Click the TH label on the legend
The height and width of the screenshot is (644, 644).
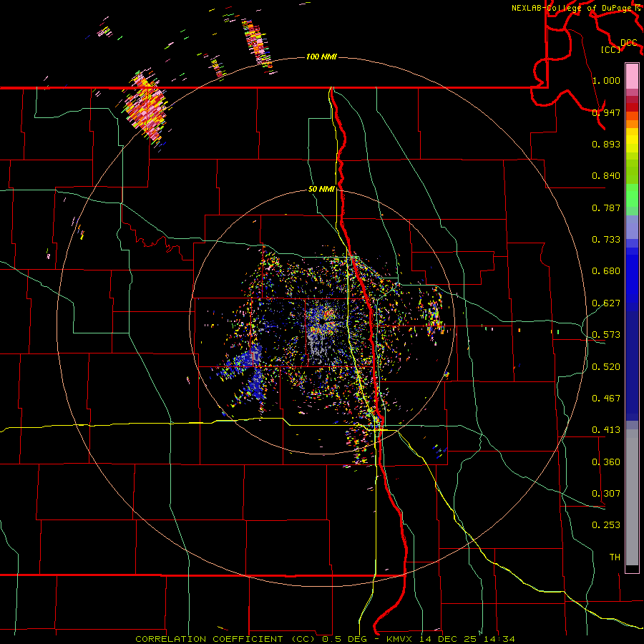coord(615,557)
